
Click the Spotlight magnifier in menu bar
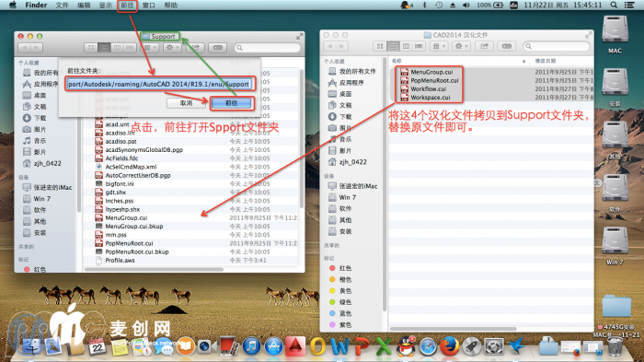(614, 5)
